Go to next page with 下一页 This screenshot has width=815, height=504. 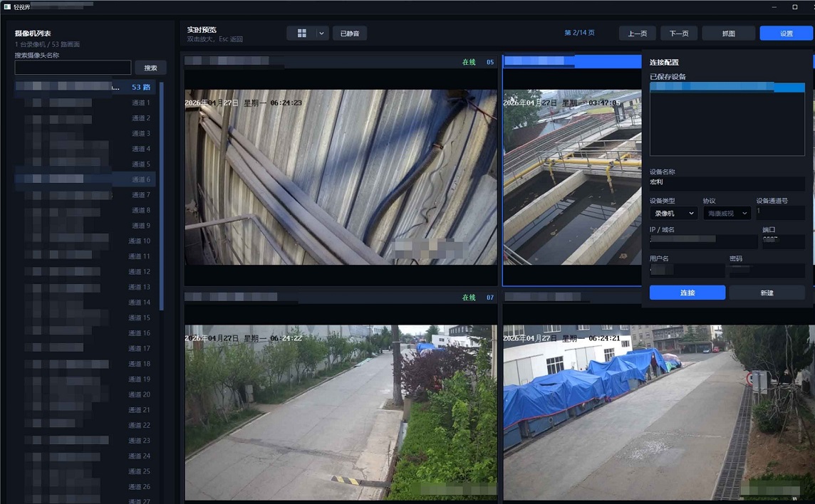(679, 33)
